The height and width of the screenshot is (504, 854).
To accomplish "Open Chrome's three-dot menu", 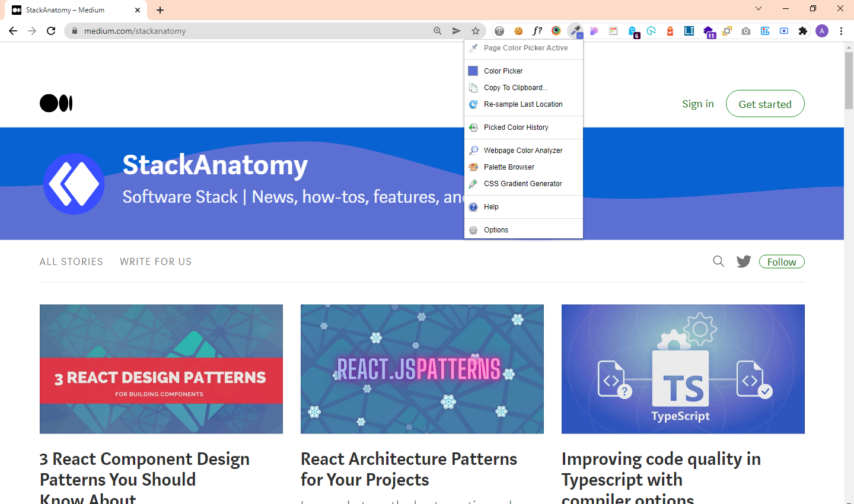I will [841, 31].
